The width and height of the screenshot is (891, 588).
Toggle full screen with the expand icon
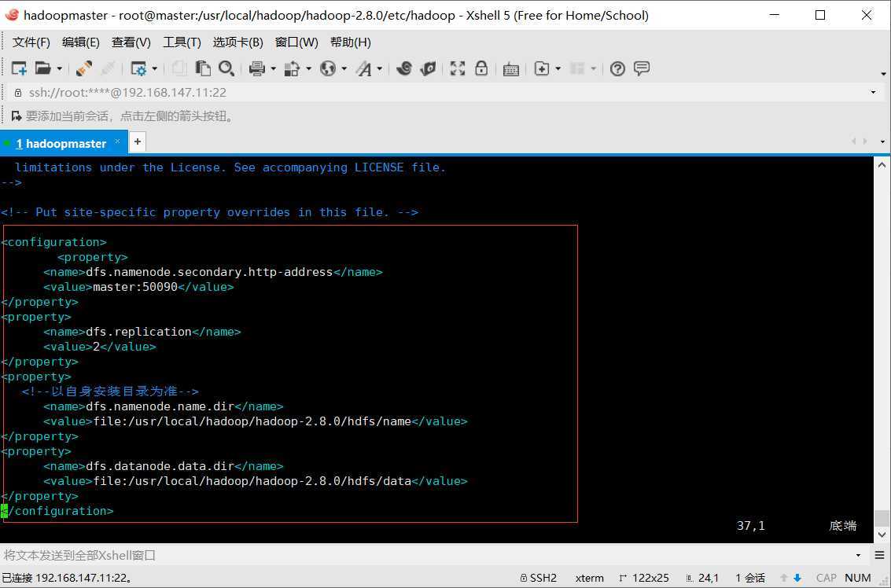(x=458, y=68)
